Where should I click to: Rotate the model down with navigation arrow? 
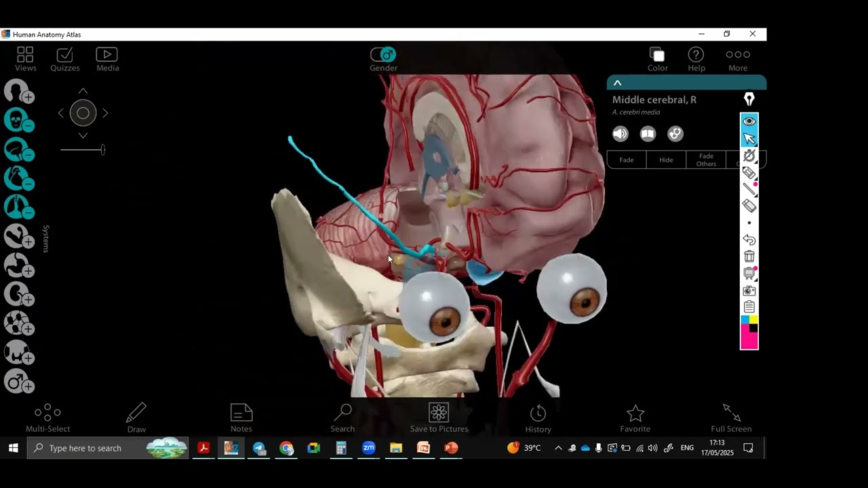coord(83,136)
